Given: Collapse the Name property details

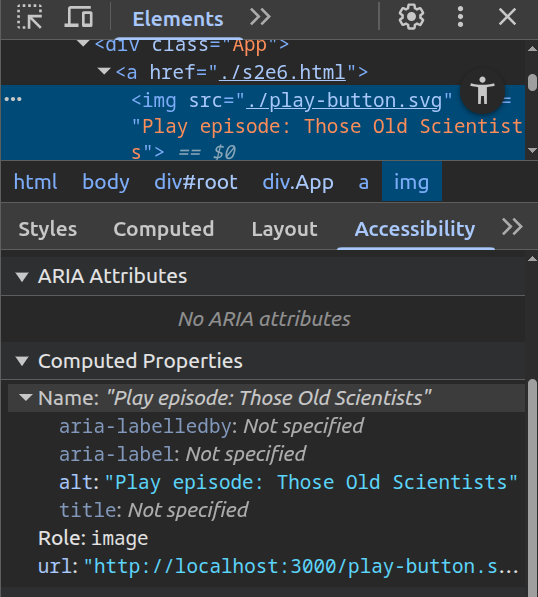Looking at the screenshot, I should [x=26, y=397].
